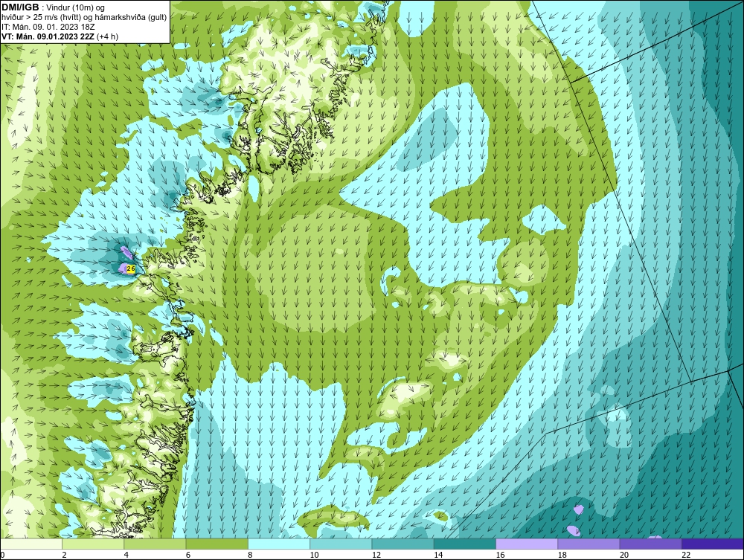Click the 'IT: Mán. 09. 01. 2023 18Z' line
Image resolution: width=744 pixels, height=560 pixels.
pos(48,27)
